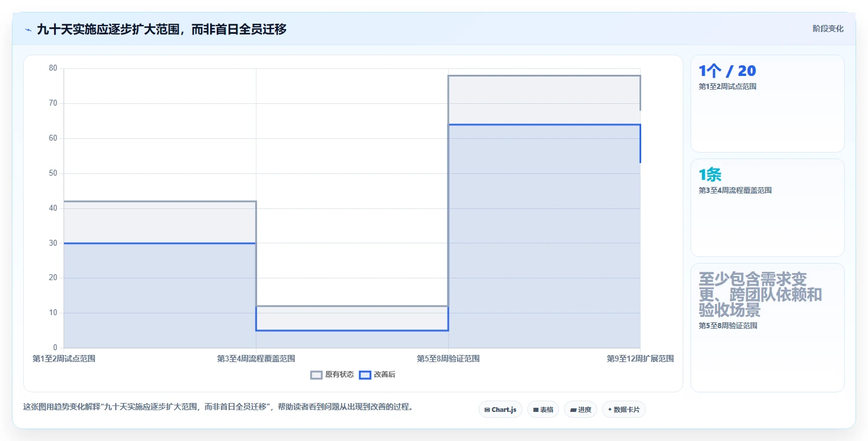
Task: Click the card caption 第1至2周试点范围
Action: pyautogui.click(x=727, y=87)
